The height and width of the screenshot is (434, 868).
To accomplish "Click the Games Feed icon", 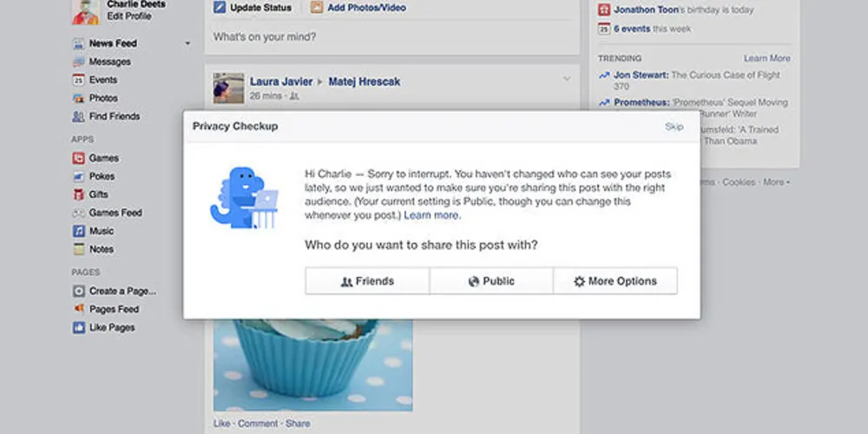I will (79, 213).
